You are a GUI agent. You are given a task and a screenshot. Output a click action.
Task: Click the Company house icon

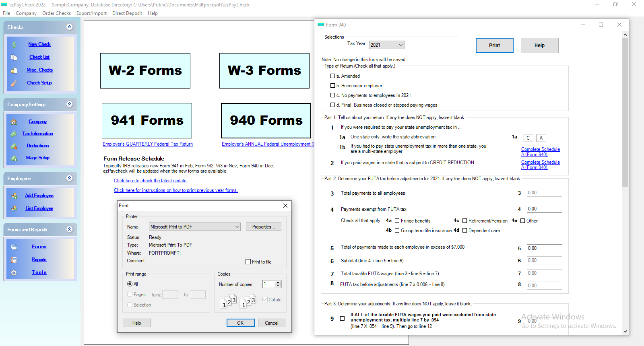click(x=14, y=122)
